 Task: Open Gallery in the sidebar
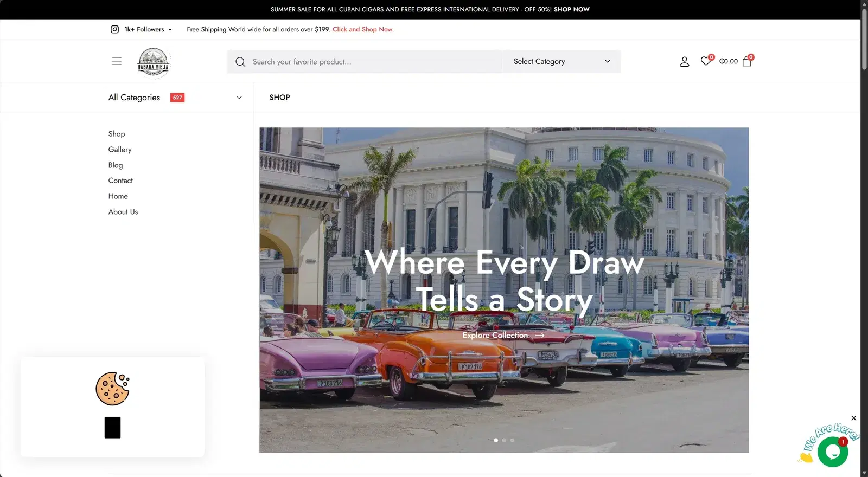[x=120, y=150]
